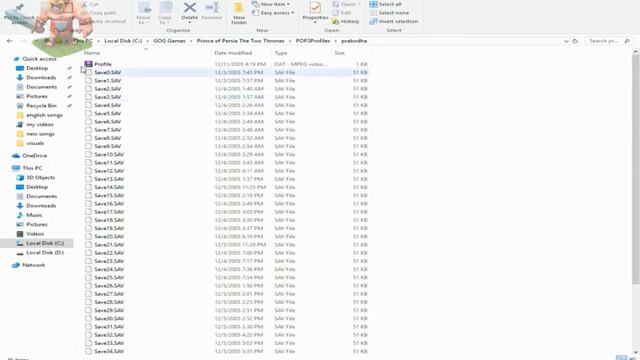Image resolution: width=640 pixels, height=360 pixels.
Task: Click Invert selection in the ribbon
Action: pyautogui.click(x=393, y=21)
